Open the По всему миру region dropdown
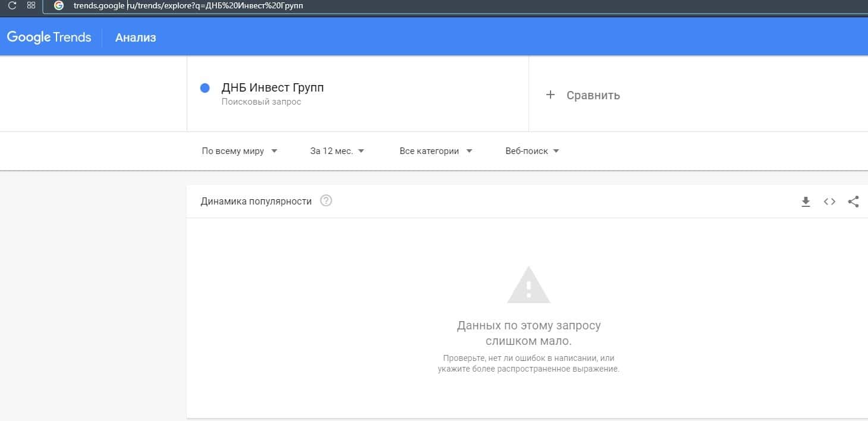The height and width of the screenshot is (421, 868). pos(240,151)
